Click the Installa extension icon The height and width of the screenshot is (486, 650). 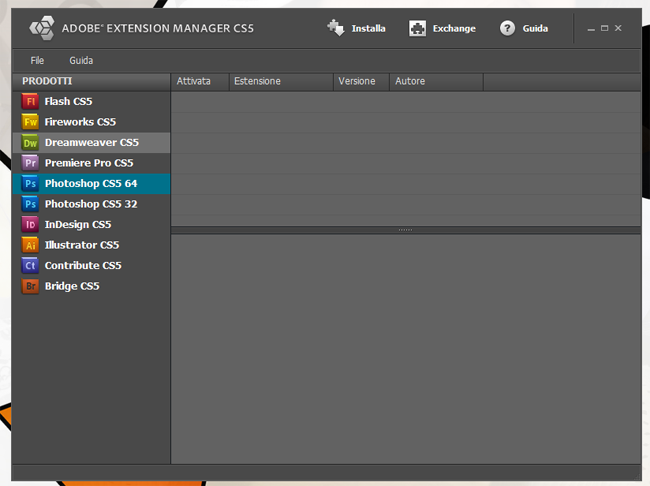[x=336, y=28]
